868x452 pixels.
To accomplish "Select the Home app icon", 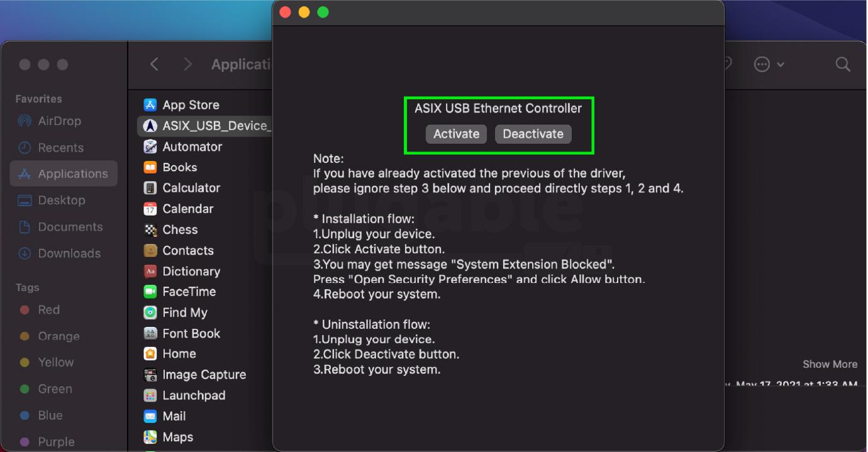I will (150, 354).
